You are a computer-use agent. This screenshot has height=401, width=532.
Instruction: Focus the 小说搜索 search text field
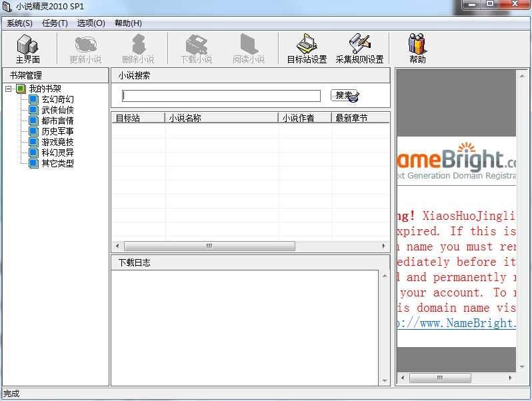tap(221, 96)
